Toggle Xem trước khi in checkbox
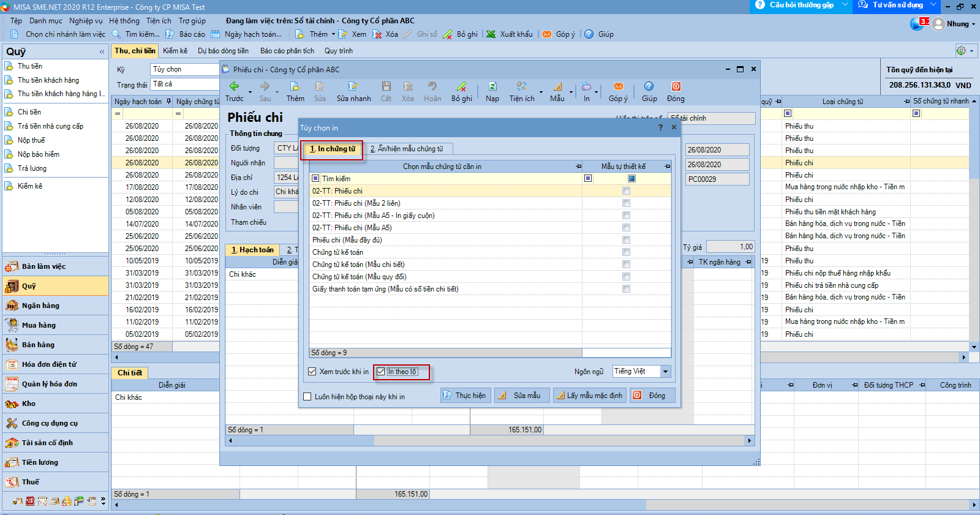The image size is (980, 515). coord(312,372)
